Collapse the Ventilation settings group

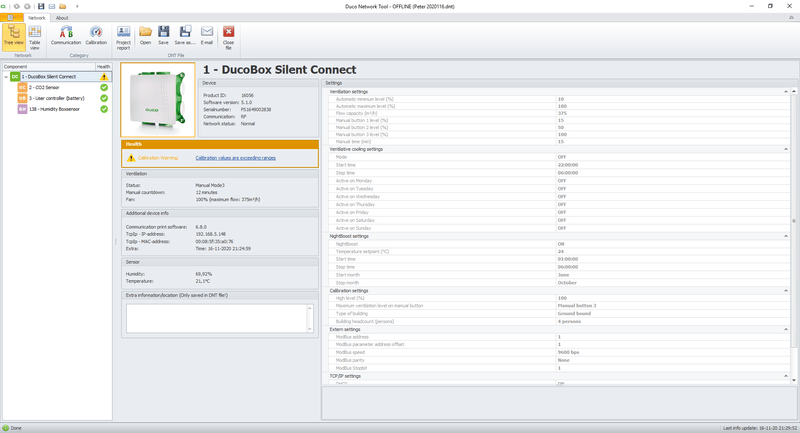[x=786, y=91]
